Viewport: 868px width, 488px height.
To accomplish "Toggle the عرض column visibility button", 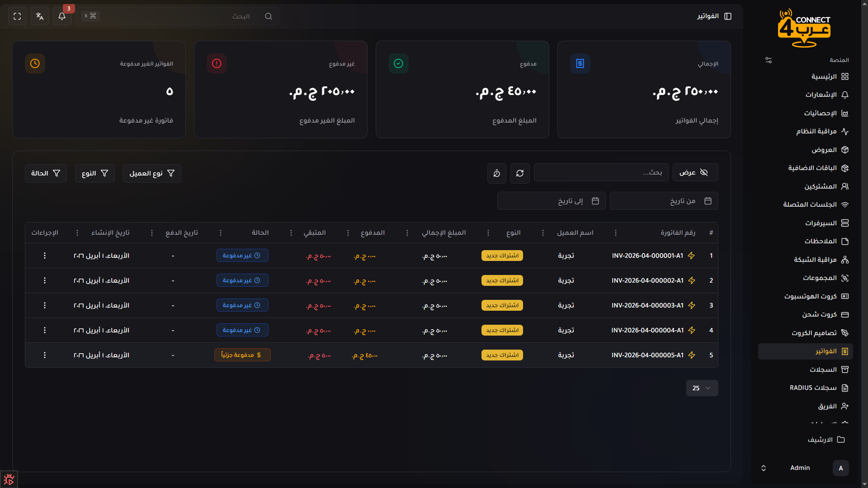I will point(695,172).
